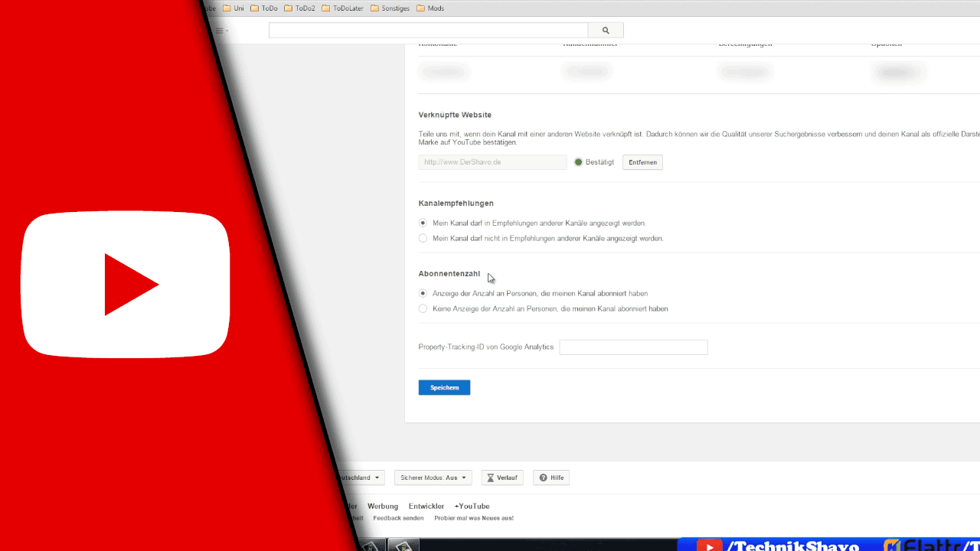Select 'Mein Kanal darf nicht in Empfehlungen' option
Screen dimensions: 980x551
click(x=423, y=238)
